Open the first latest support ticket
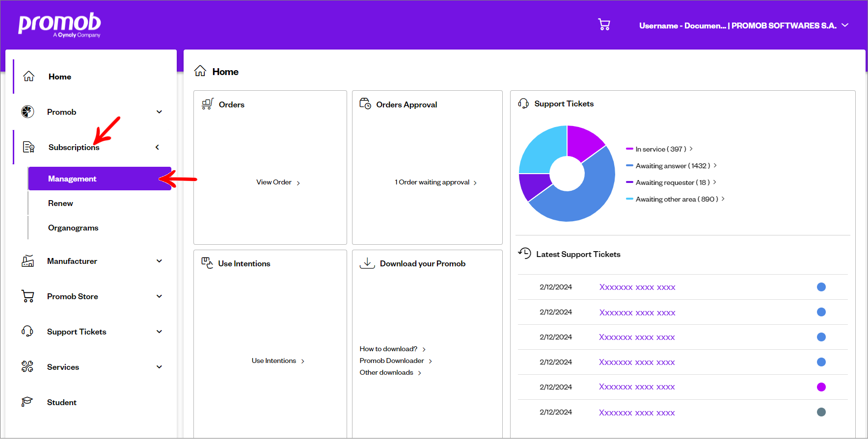This screenshot has height=439, width=868. pos(637,287)
